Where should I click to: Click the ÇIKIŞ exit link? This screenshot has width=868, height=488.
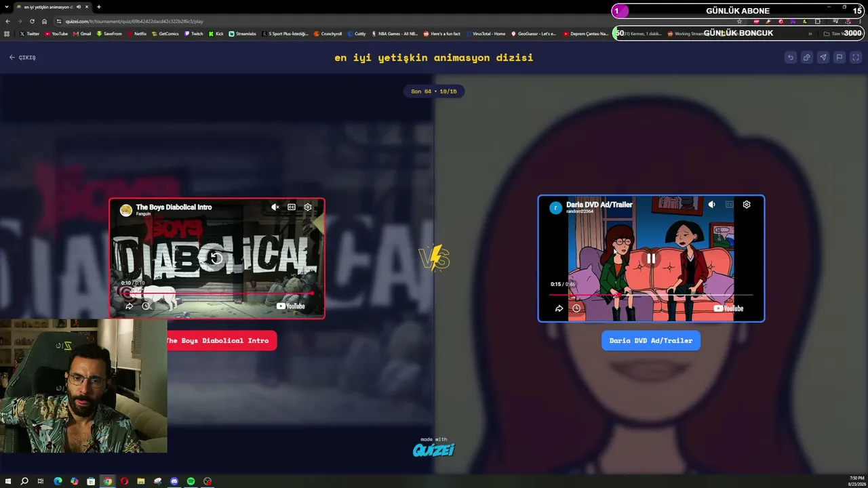[22, 58]
